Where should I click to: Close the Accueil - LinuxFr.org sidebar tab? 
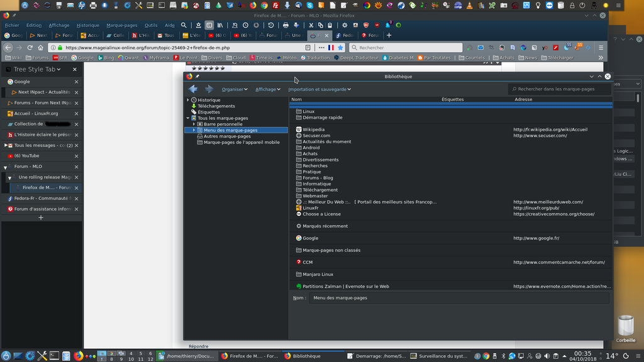[x=76, y=114]
